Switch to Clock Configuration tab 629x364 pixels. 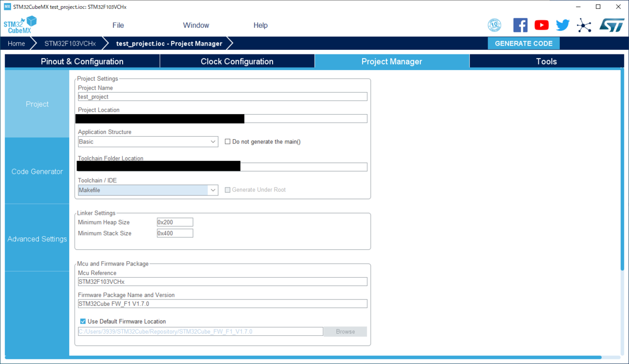click(x=237, y=61)
